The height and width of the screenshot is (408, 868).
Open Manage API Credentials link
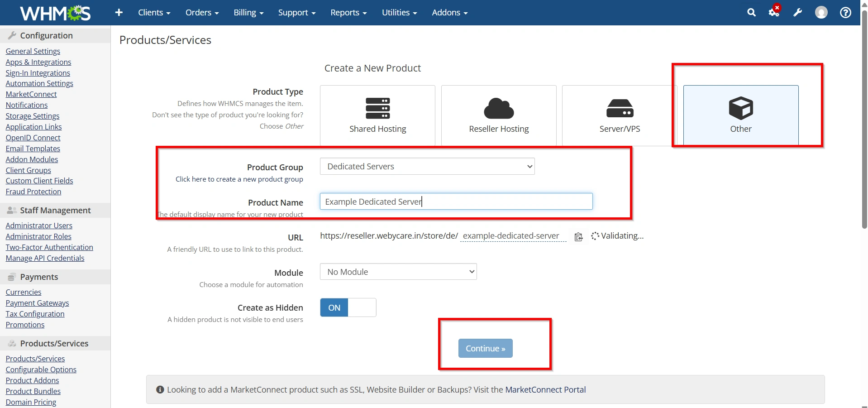[45, 258]
